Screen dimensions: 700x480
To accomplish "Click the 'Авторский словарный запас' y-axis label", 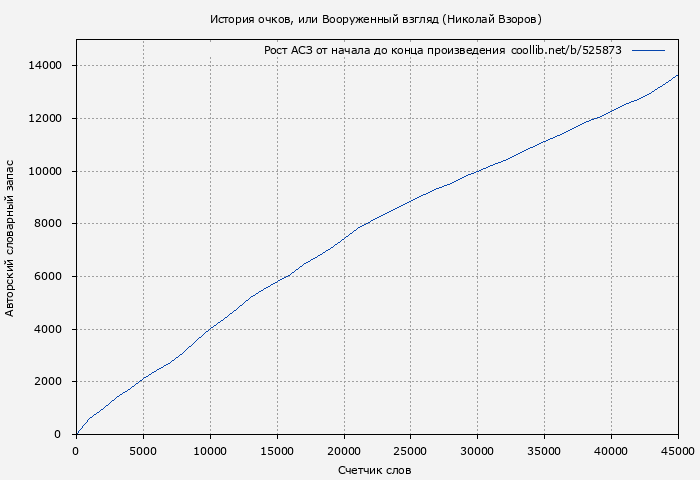I will [10, 236].
